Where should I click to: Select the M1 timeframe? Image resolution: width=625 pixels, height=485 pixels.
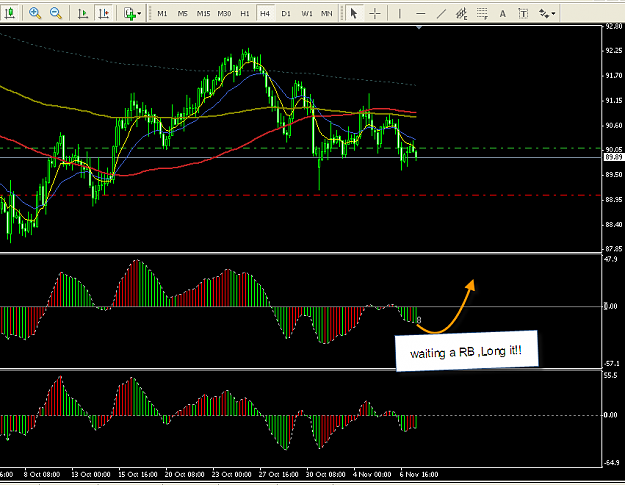(162, 14)
